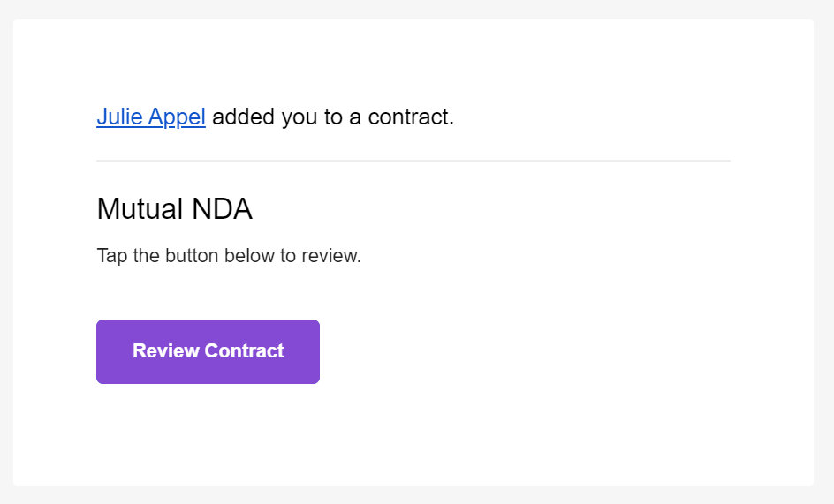The image size is (834, 504).
Task: Click the word "you" in the top sentence
Action: (x=299, y=118)
